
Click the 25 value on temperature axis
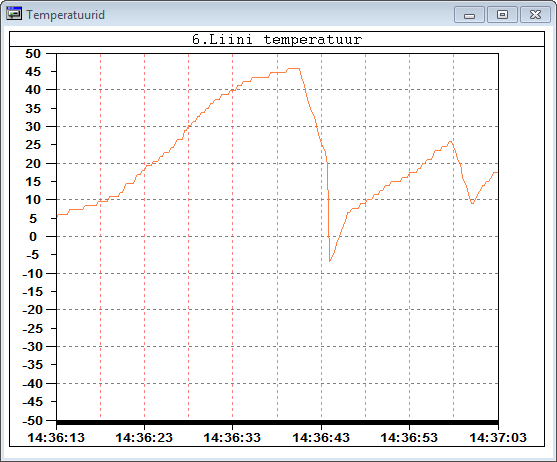[x=33, y=145]
